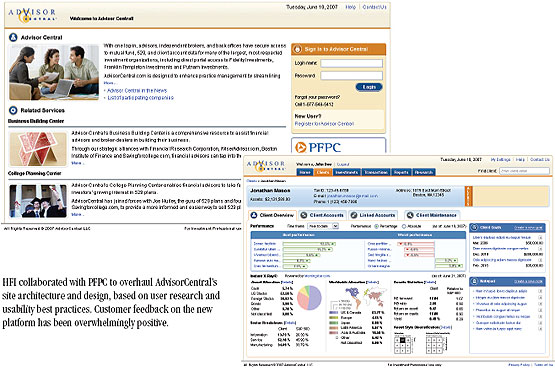555x371 pixels.
Task: Click into the Login name field
Action: tap(351, 63)
